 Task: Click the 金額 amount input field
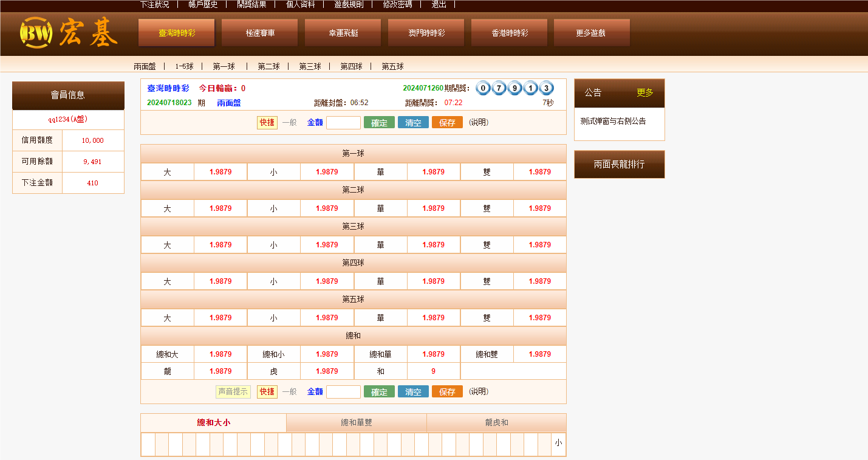[343, 122]
